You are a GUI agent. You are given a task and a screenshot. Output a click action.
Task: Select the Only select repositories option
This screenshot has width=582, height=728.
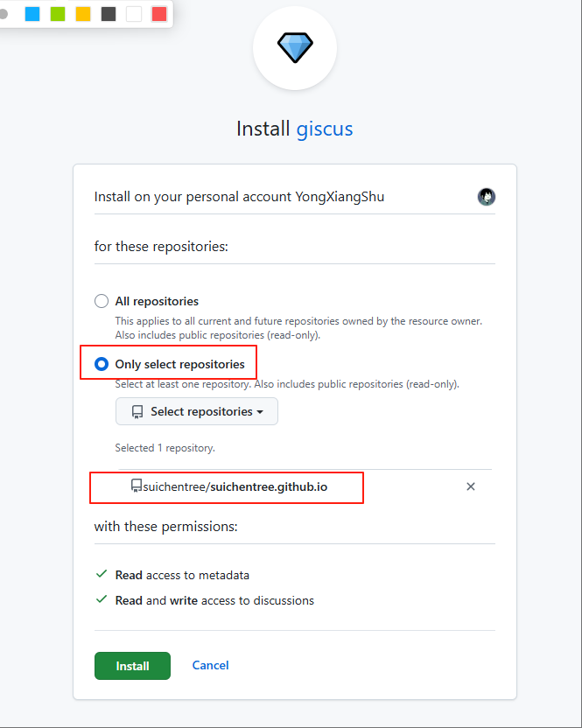click(x=102, y=364)
